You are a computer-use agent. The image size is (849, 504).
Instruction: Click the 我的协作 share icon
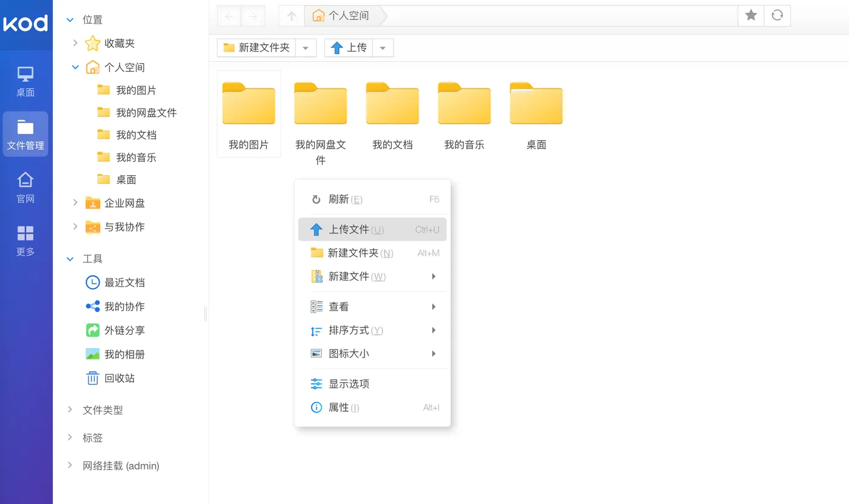coord(92,306)
